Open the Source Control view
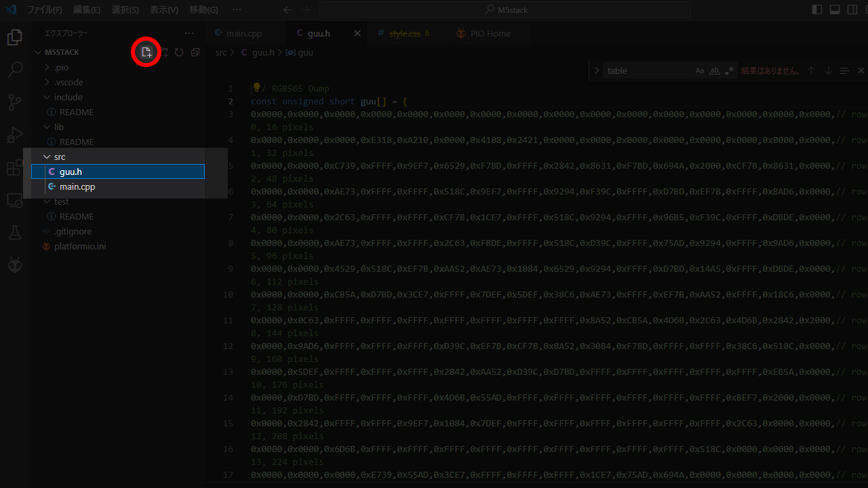 point(14,102)
